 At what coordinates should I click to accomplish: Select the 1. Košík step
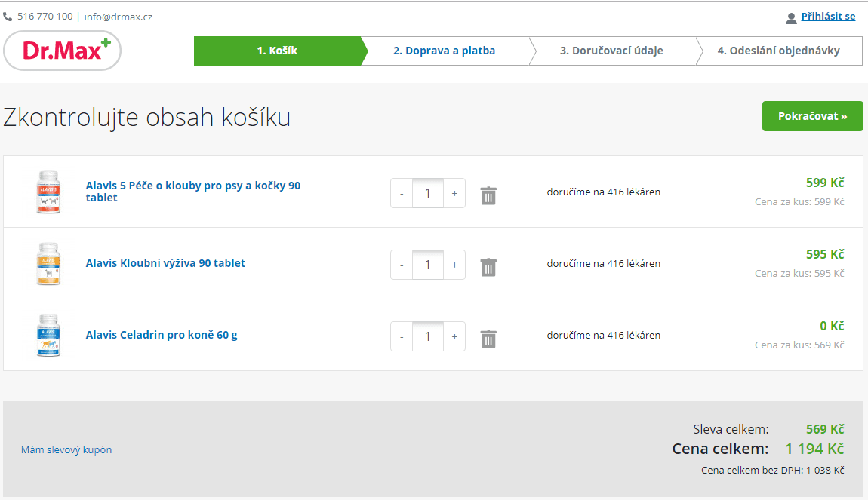[277, 51]
